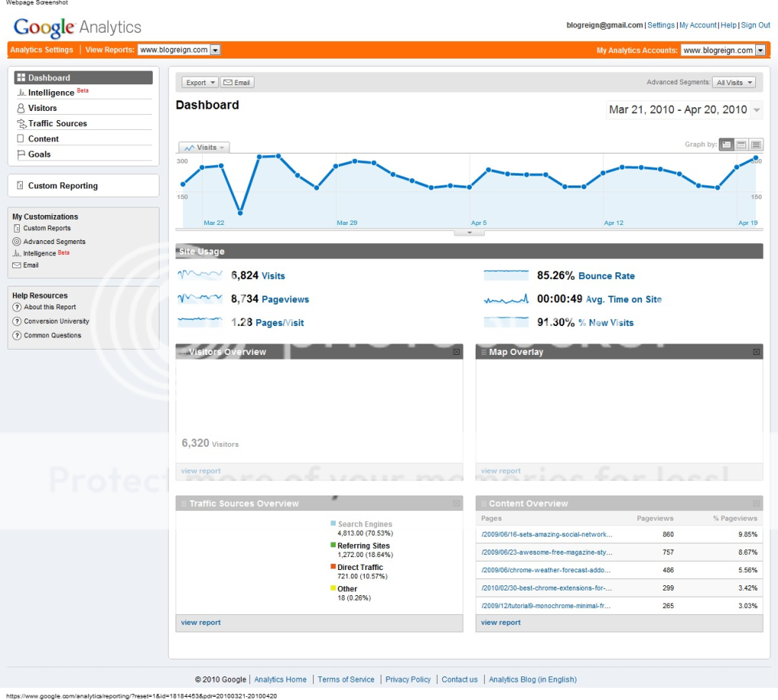Open the Visits graph metric dropdown
The width and height of the screenshot is (778, 700).
pos(204,147)
